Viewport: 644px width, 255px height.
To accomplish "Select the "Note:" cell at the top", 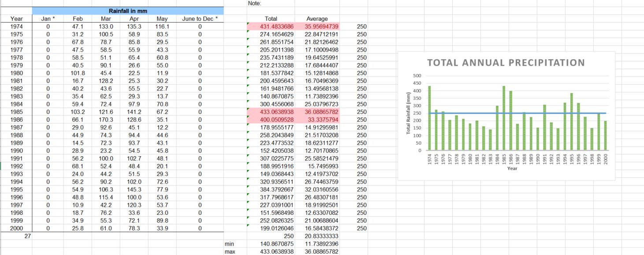I will click(x=255, y=3).
